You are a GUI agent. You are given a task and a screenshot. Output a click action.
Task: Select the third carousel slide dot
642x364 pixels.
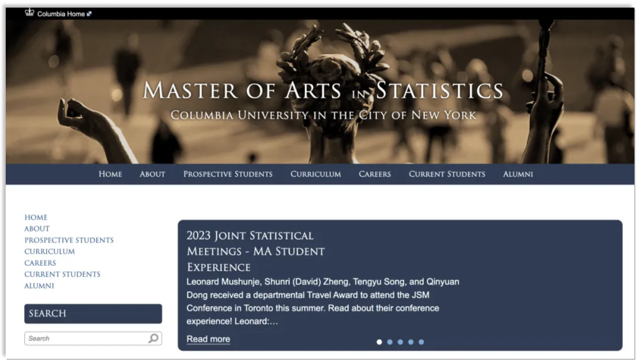pos(400,342)
